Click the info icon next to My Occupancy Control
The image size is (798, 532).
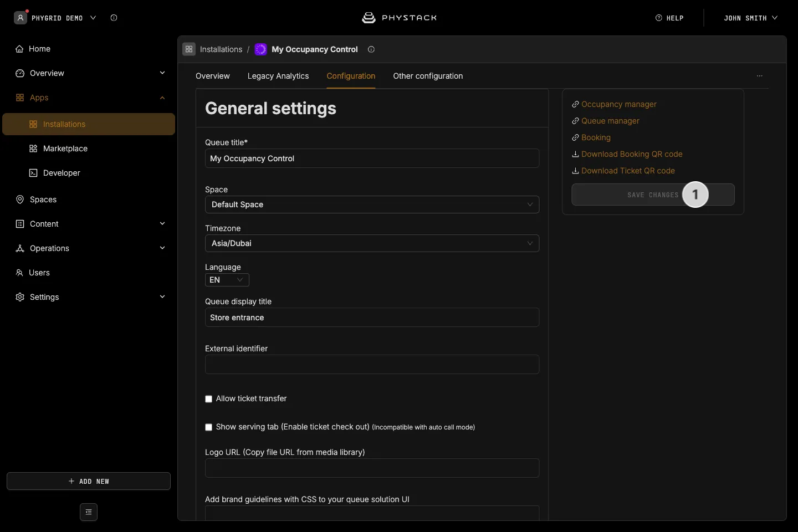tap(371, 49)
